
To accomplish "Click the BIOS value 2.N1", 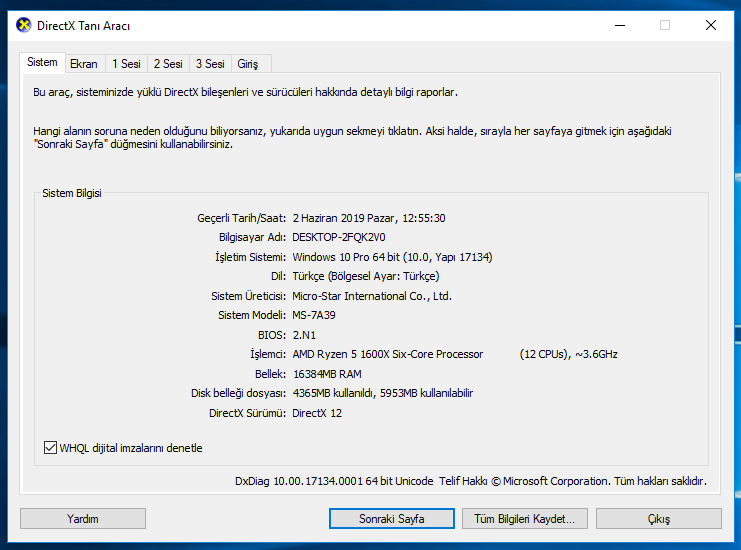I will (x=304, y=335).
